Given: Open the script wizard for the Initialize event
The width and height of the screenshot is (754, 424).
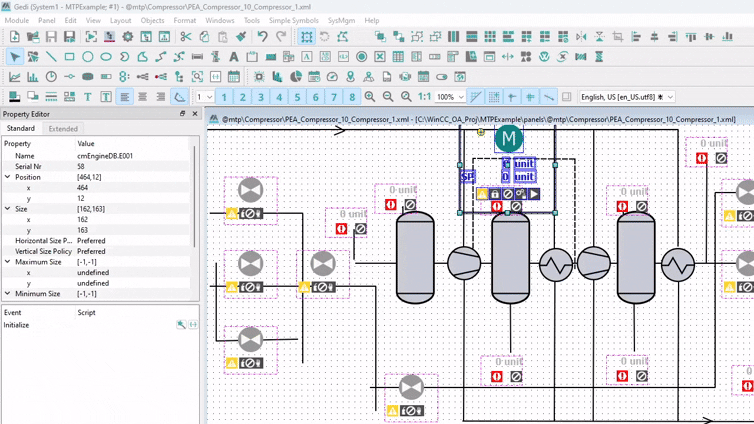Looking at the screenshot, I should 181,324.
